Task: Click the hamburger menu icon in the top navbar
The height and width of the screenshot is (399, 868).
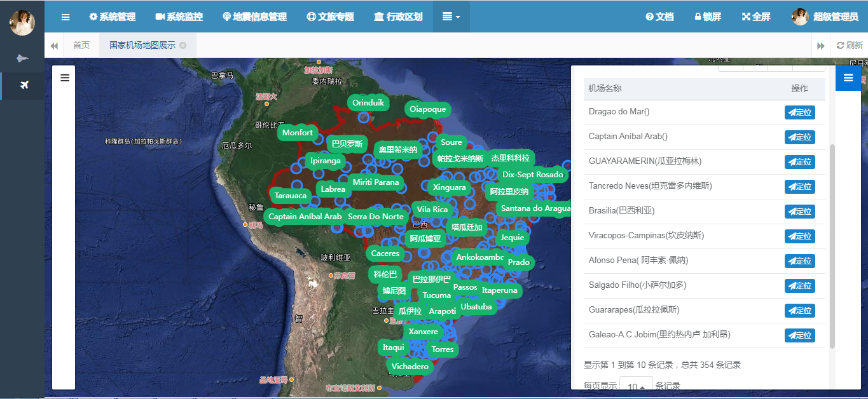Action: (x=65, y=17)
